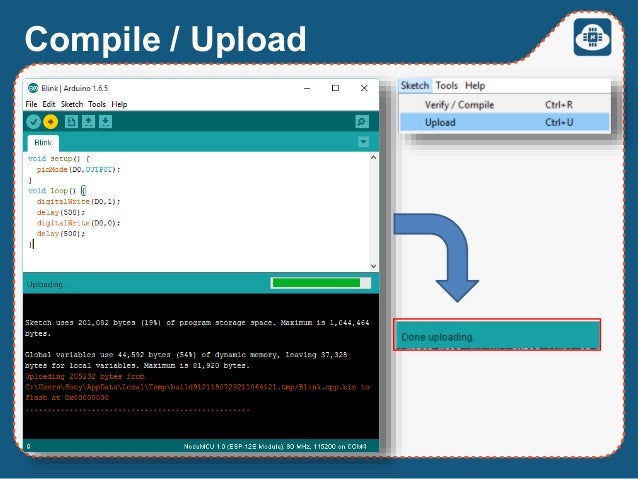The image size is (638, 479).
Task: Click the 'void setup() {' code line
Action: 59,158
